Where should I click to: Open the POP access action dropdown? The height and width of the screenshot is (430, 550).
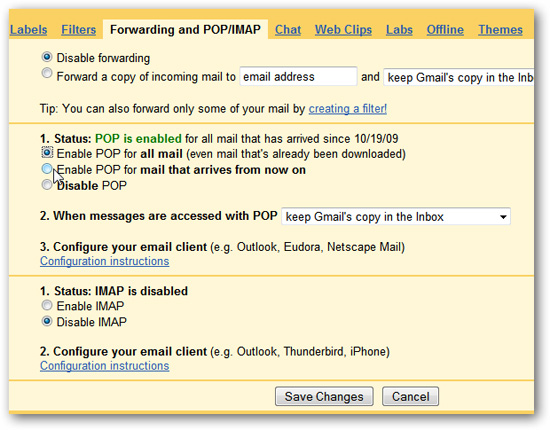tap(396, 216)
